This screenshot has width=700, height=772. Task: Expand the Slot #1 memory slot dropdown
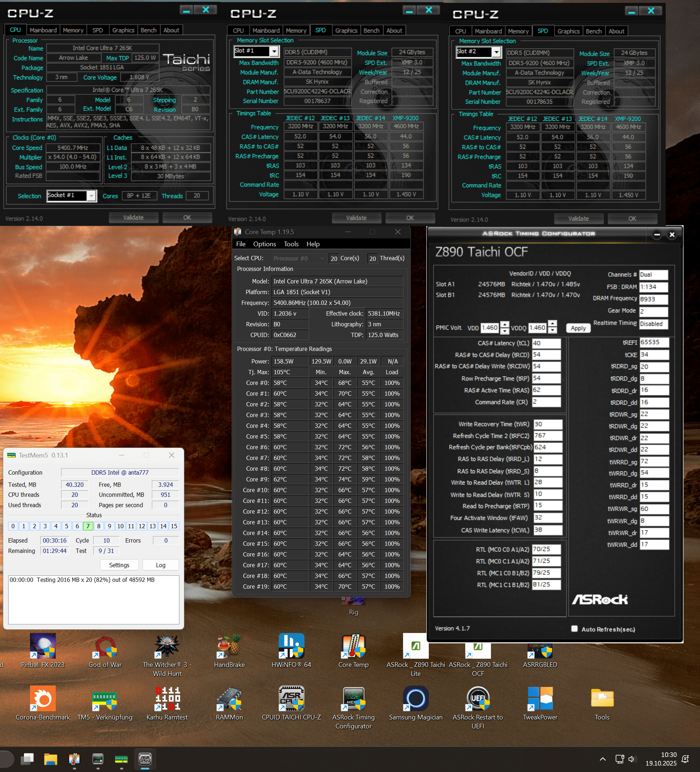(x=274, y=51)
